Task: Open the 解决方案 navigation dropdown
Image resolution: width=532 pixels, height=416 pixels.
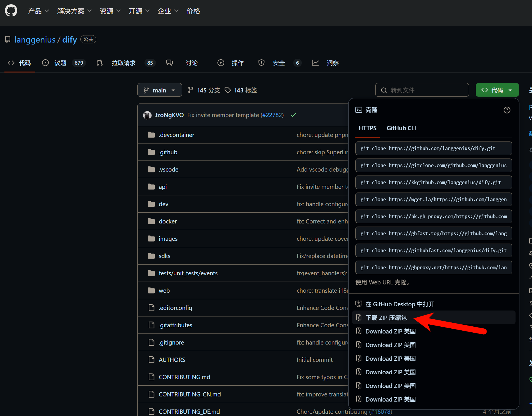Action: [x=74, y=11]
